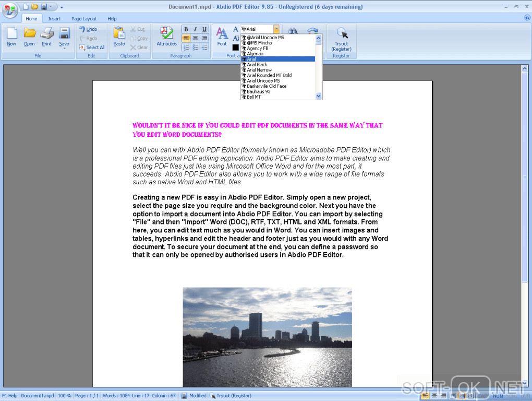532x401 pixels.
Task: Click the New document icon in quick access toolbar
Action: click(26, 7)
